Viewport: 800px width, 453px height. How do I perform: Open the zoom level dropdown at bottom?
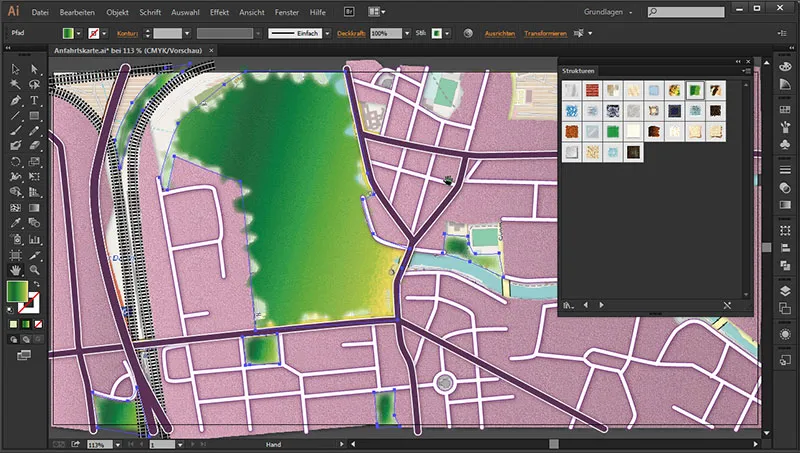118,445
